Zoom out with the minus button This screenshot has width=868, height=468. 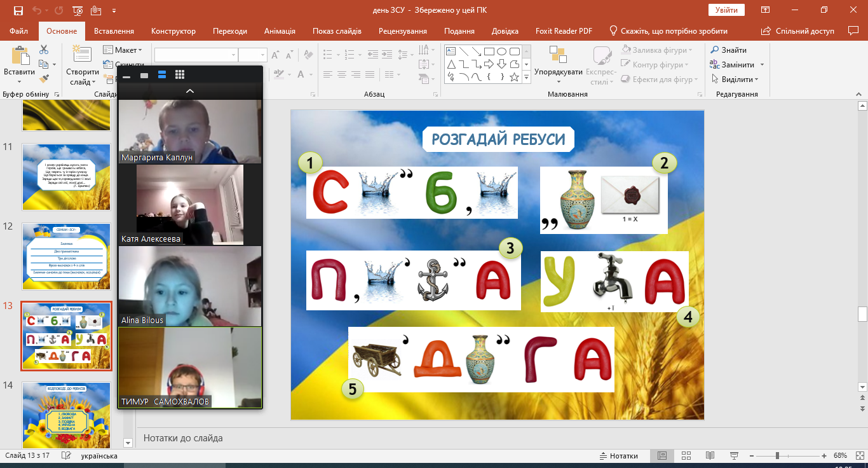[x=753, y=456]
